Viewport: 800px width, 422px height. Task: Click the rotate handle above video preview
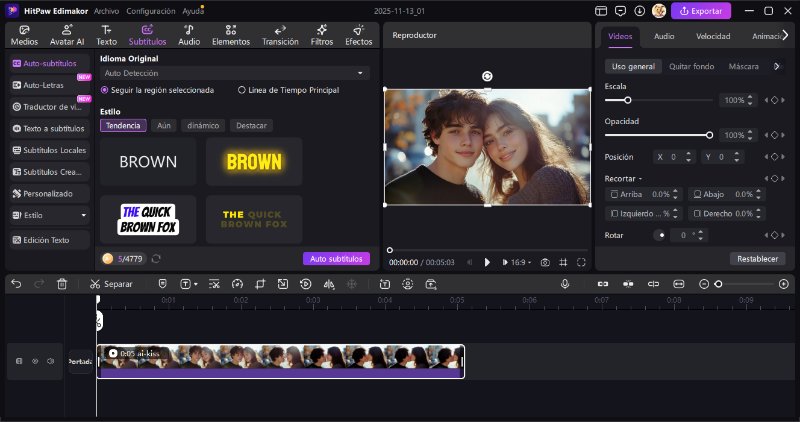point(487,76)
